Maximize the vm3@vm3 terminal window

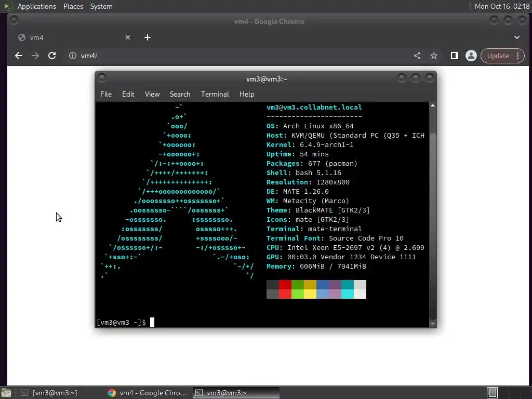[x=416, y=78]
